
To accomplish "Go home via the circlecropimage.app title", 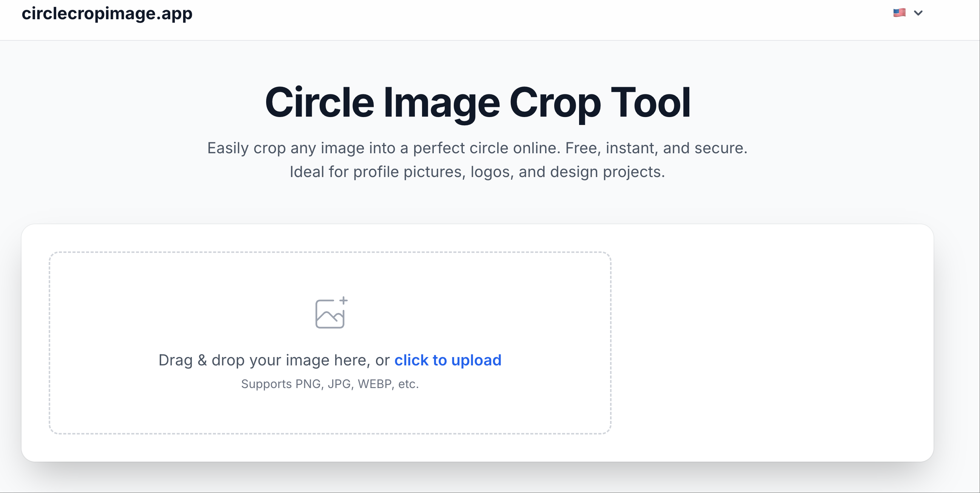I will pyautogui.click(x=107, y=14).
